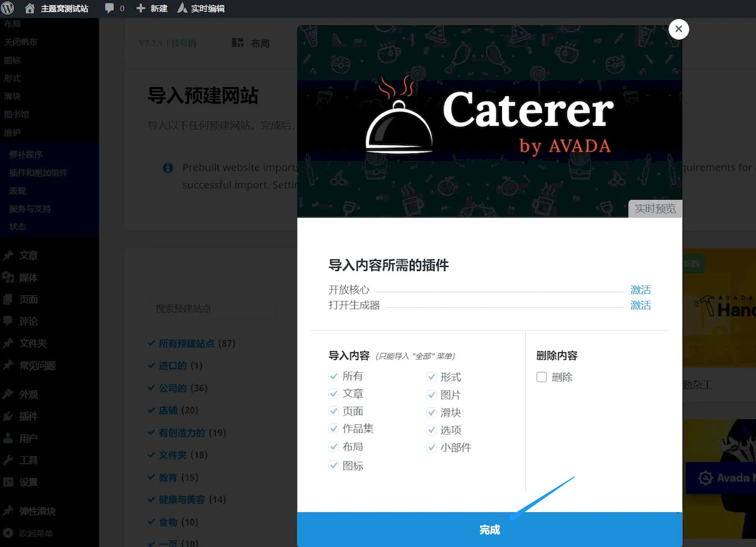Viewport: 756px width, 547px height.
Task: Toggle the 所有 import checkbox
Action: [x=333, y=376]
